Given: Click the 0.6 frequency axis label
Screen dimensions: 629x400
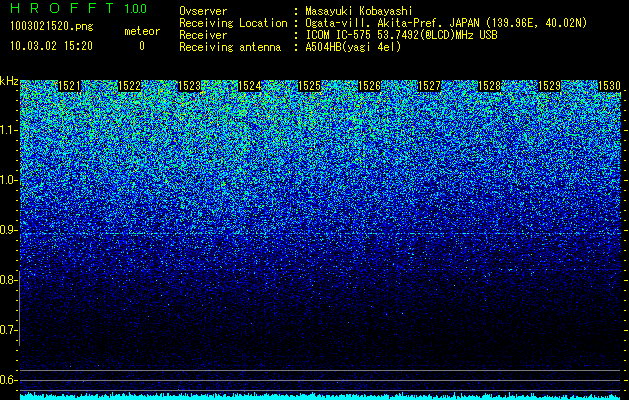Looking at the screenshot, I should (x=7, y=380).
